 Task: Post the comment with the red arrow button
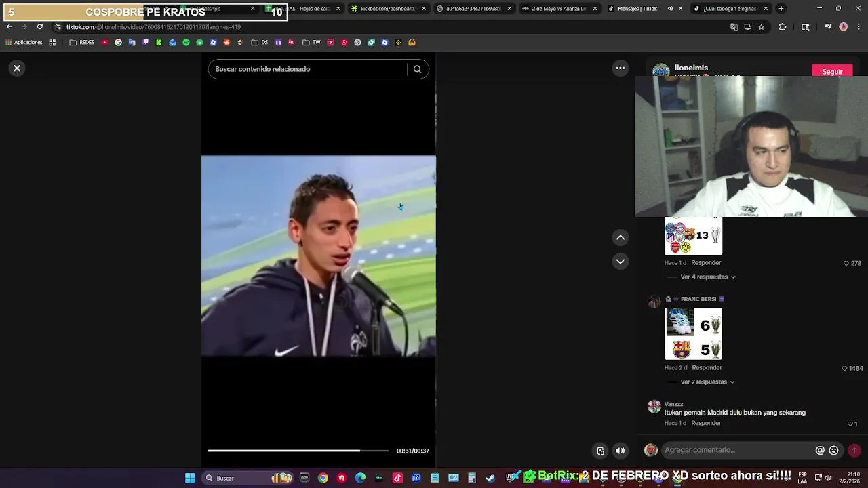pyautogui.click(x=854, y=450)
